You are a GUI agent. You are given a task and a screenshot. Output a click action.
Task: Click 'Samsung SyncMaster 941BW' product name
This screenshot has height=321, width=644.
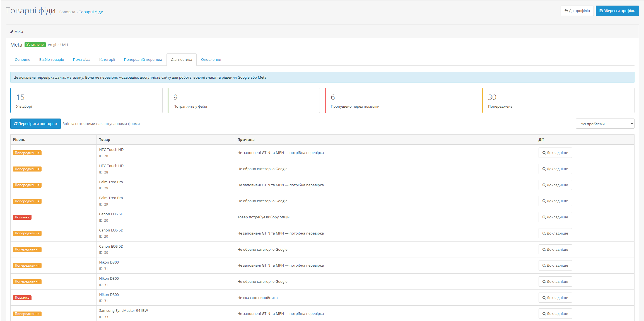124,311
